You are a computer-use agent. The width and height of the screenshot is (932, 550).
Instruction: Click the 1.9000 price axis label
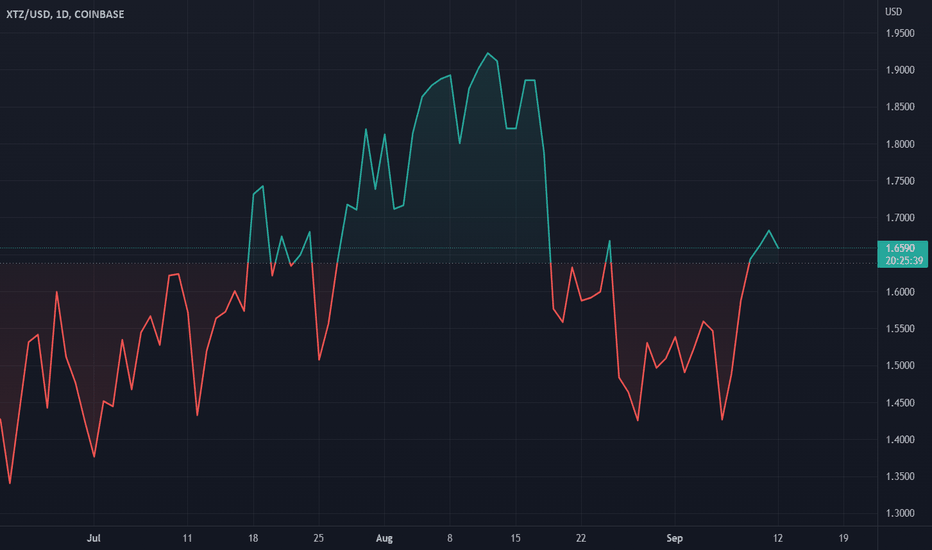[x=900, y=70]
